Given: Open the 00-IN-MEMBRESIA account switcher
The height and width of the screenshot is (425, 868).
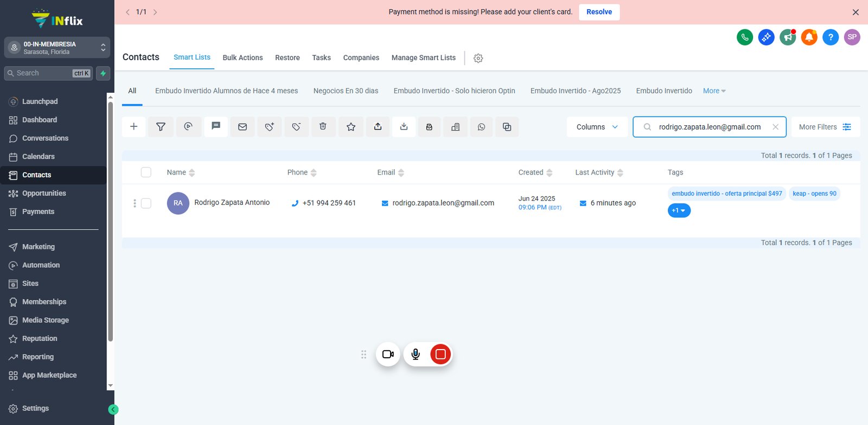Looking at the screenshot, I should pos(57,48).
